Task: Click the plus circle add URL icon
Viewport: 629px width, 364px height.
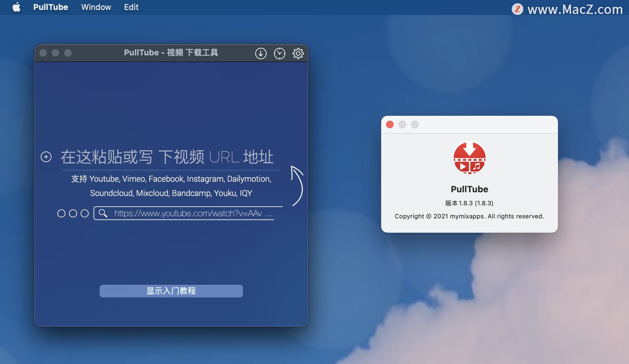Action: tap(46, 157)
